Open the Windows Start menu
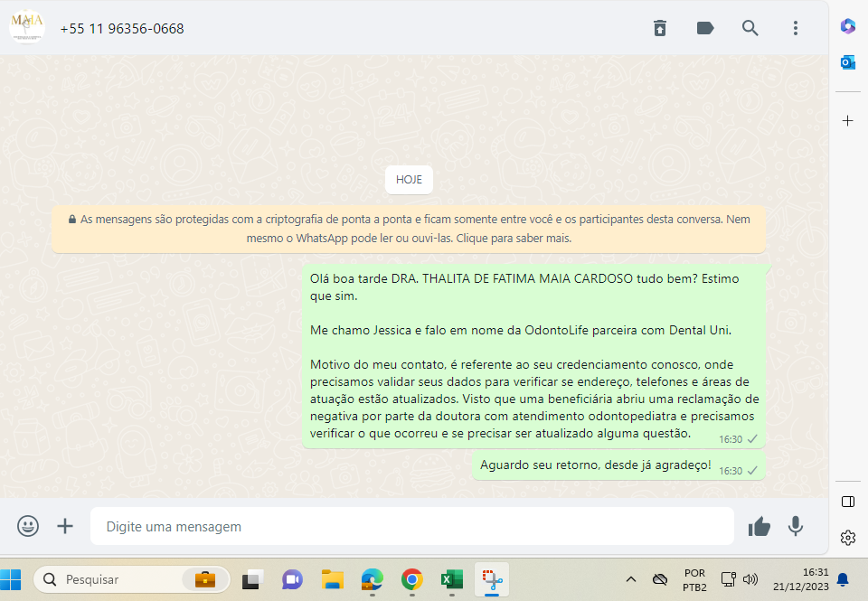This screenshot has width=868, height=601. 11,579
